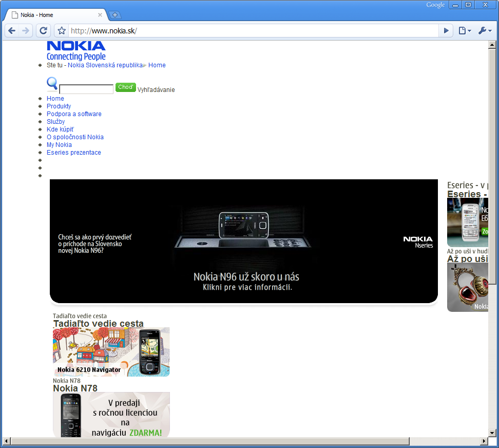Open the page menu icon

[x=465, y=30]
